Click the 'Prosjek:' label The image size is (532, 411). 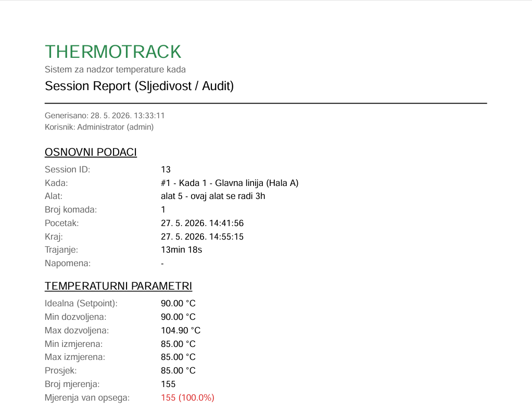coord(61,370)
